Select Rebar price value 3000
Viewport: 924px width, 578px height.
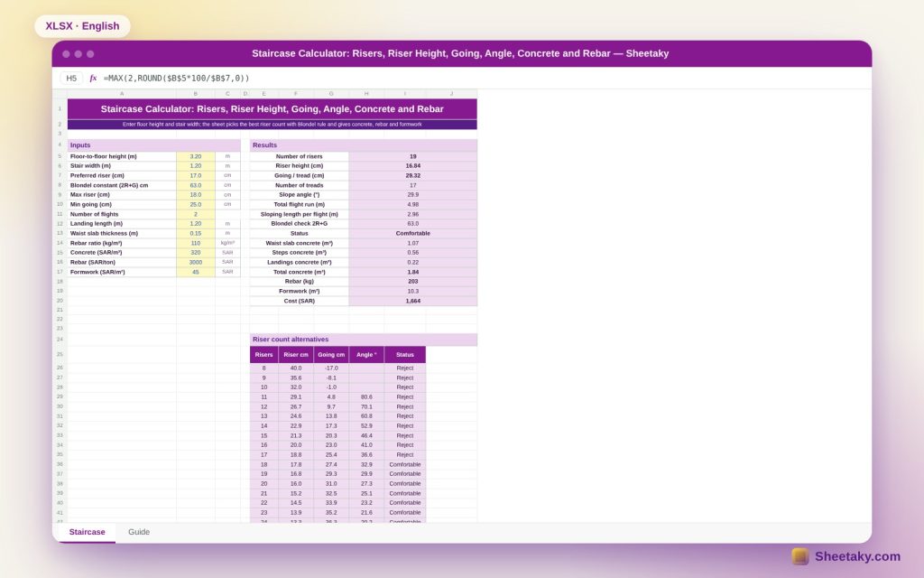[x=196, y=263]
